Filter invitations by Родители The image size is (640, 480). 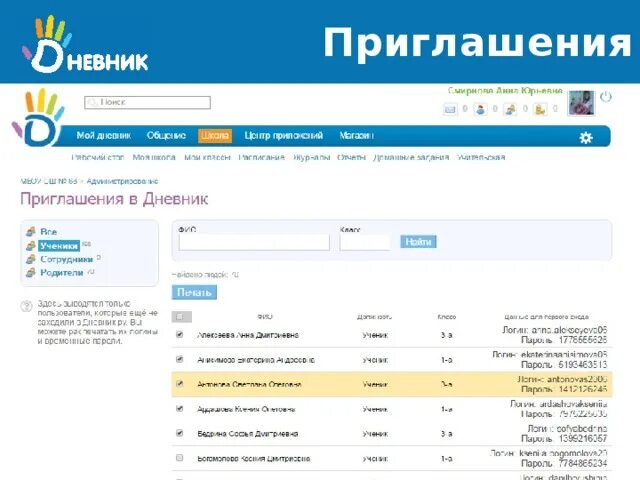click(x=62, y=273)
